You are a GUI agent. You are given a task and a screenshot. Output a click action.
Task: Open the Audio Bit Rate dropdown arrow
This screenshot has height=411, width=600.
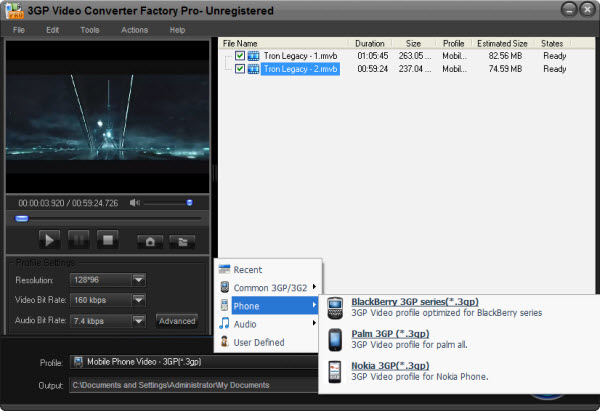[x=139, y=321]
